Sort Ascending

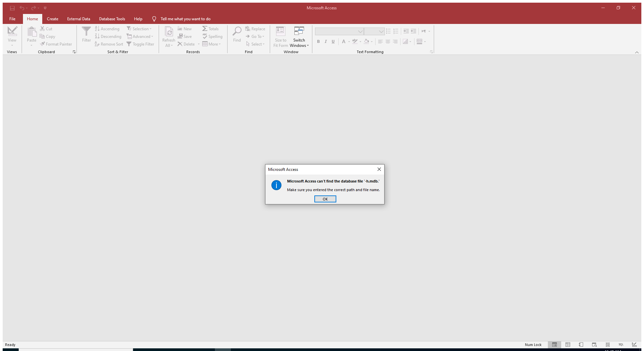pyautogui.click(x=107, y=29)
